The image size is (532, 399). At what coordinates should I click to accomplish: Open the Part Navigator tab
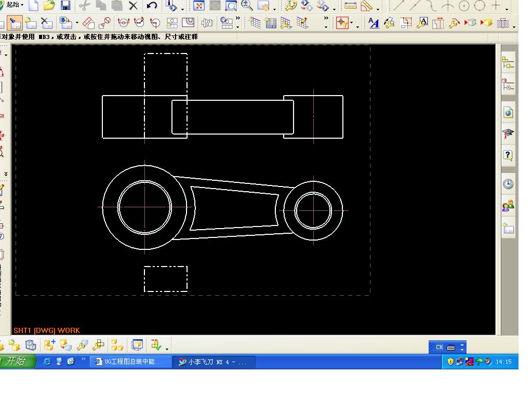tap(508, 84)
